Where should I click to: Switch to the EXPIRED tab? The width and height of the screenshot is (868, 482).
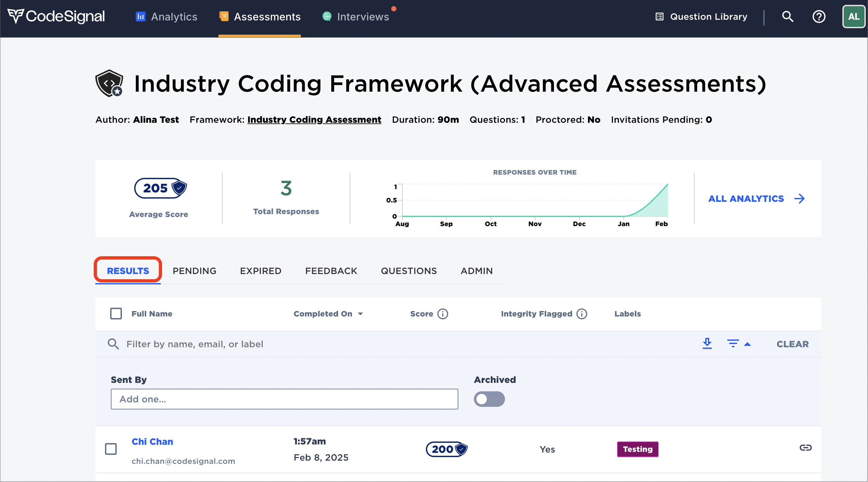tap(261, 271)
